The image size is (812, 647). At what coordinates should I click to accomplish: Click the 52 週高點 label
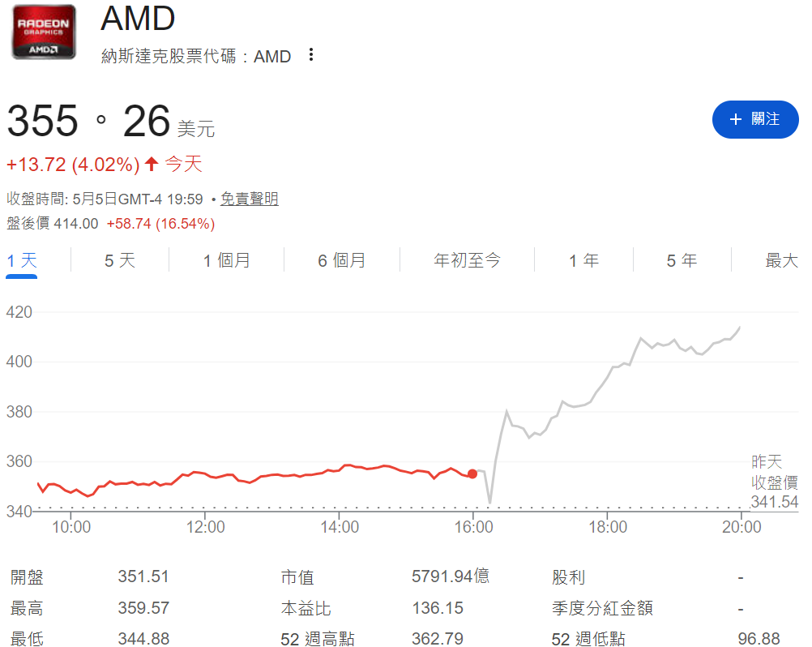point(318,639)
